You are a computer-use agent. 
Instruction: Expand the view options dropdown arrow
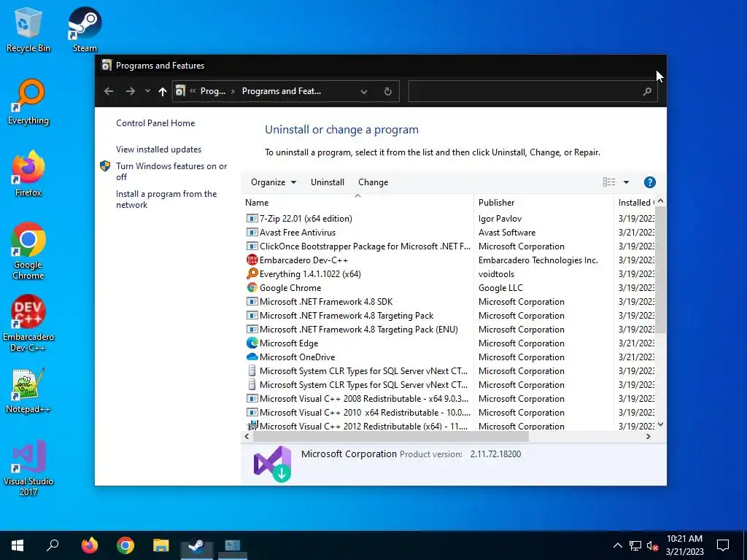pyautogui.click(x=626, y=182)
